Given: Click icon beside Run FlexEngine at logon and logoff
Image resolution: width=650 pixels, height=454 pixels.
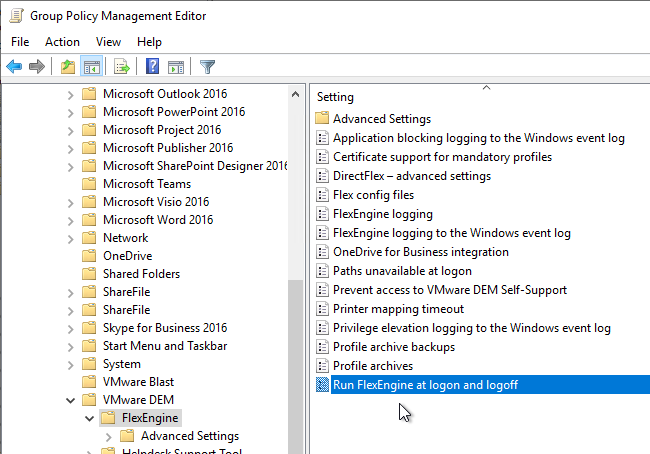Looking at the screenshot, I should click(x=322, y=385).
